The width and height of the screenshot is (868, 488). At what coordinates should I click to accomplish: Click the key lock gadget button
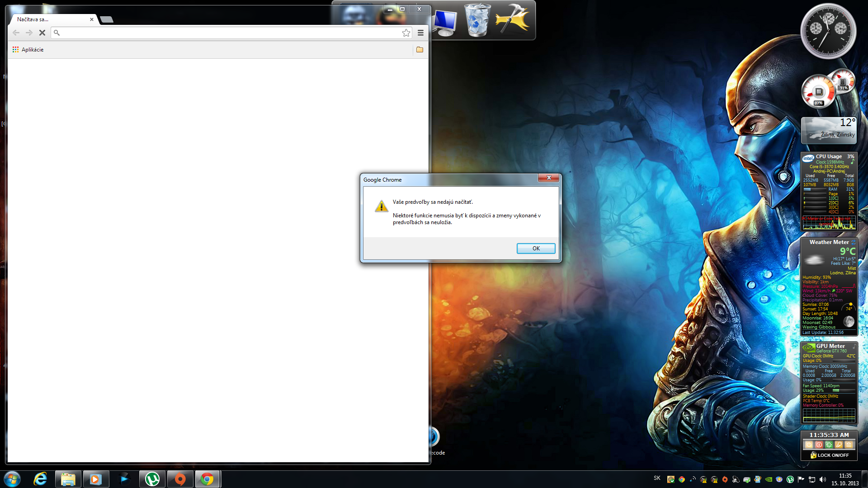tap(839, 445)
